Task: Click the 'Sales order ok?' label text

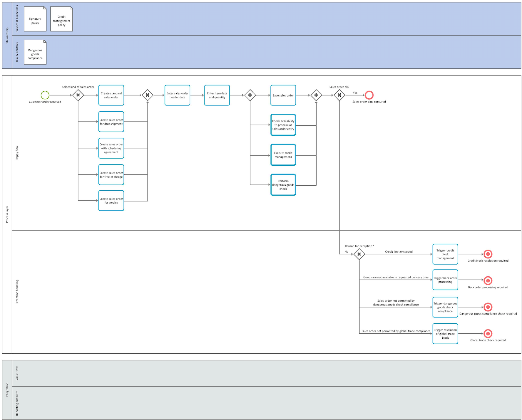Action: (339, 87)
